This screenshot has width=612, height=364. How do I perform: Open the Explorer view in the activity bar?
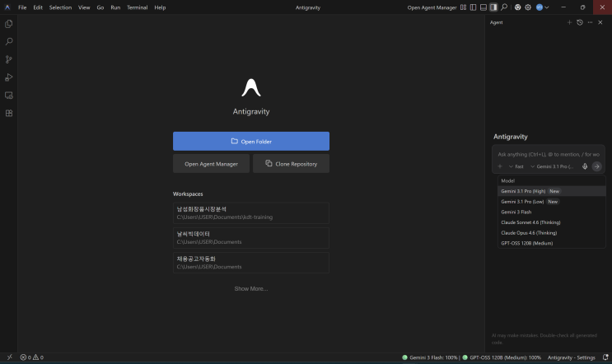[x=8, y=24]
